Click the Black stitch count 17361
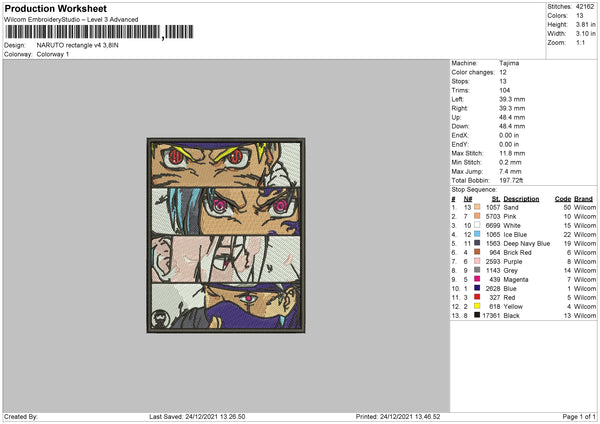Viewport: 600px width, 424px height. [491, 315]
